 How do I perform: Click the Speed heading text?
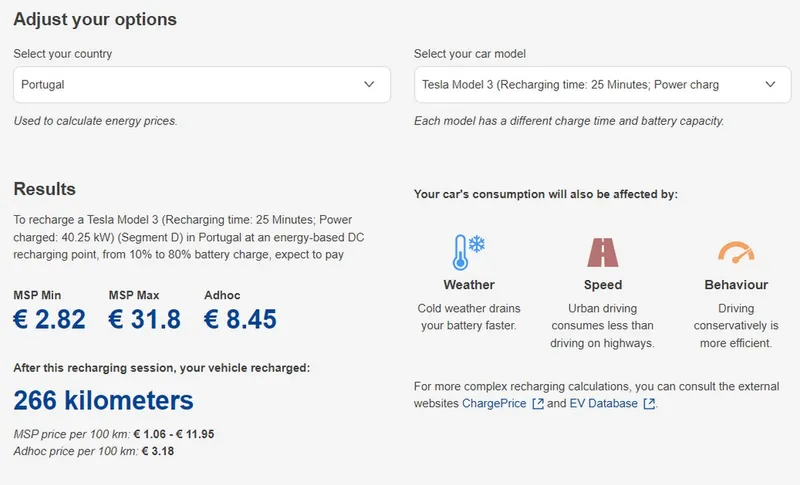point(602,285)
